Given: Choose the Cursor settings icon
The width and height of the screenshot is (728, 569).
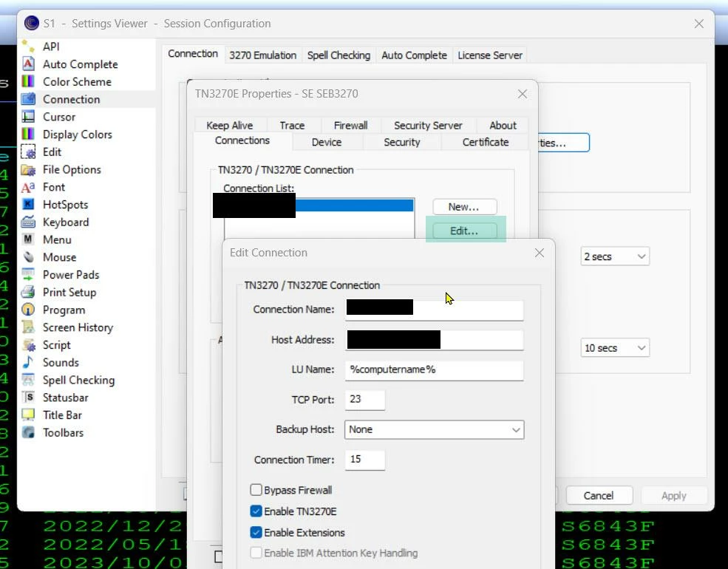Looking at the screenshot, I should [28, 117].
